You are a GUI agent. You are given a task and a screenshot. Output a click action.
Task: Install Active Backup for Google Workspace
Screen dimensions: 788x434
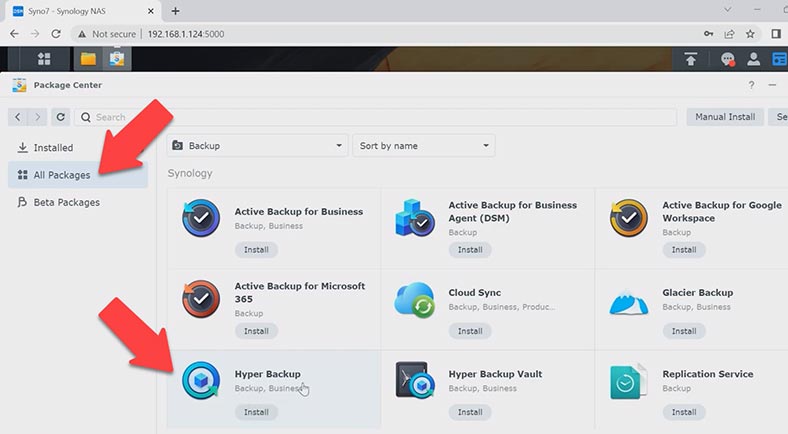tap(684, 250)
